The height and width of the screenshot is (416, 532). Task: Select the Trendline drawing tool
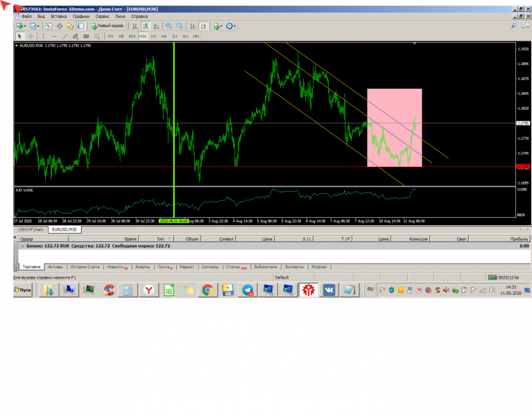click(65, 36)
